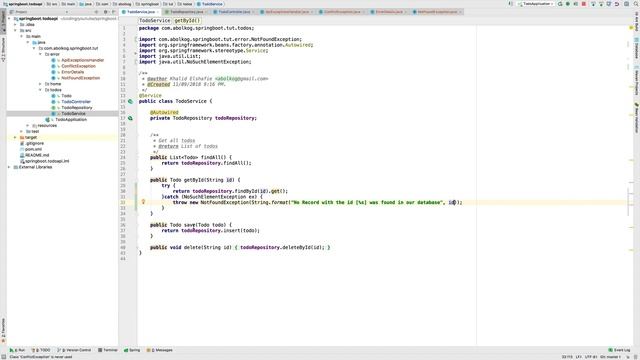The width and height of the screenshot is (640, 360).
Task: Click the Project panel settings gear icon
Action: coord(105,12)
